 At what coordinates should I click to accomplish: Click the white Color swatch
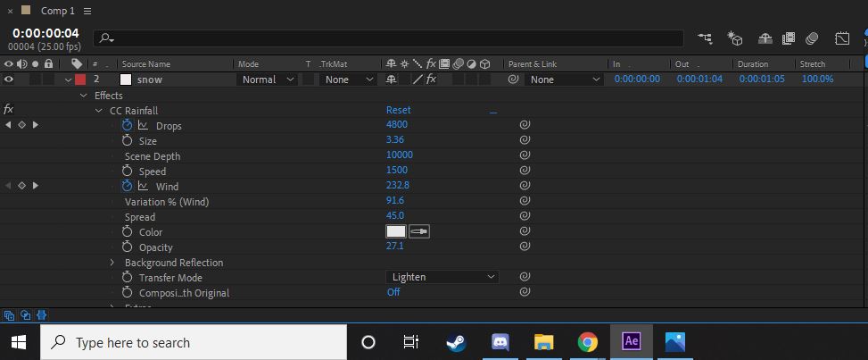pyautogui.click(x=395, y=231)
